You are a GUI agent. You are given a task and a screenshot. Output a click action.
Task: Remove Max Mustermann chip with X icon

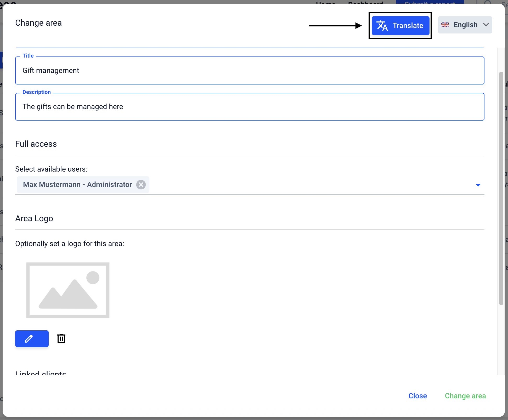point(141,185)
